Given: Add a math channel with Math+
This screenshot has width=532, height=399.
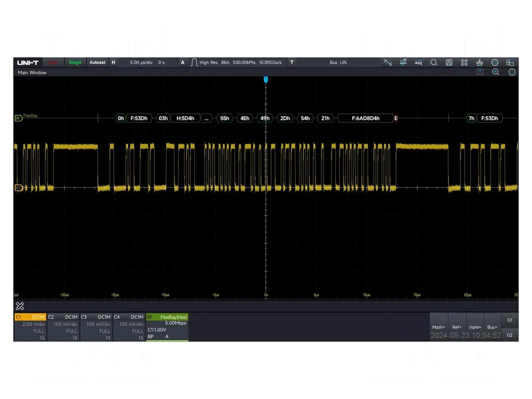Looking at the screenshot, I should (438, 327).
